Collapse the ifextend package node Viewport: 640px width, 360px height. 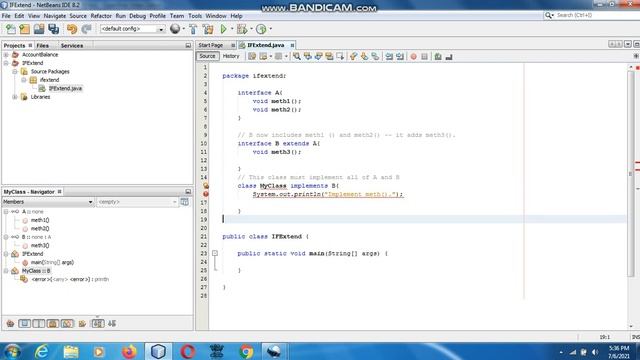[x=24, y=80]
